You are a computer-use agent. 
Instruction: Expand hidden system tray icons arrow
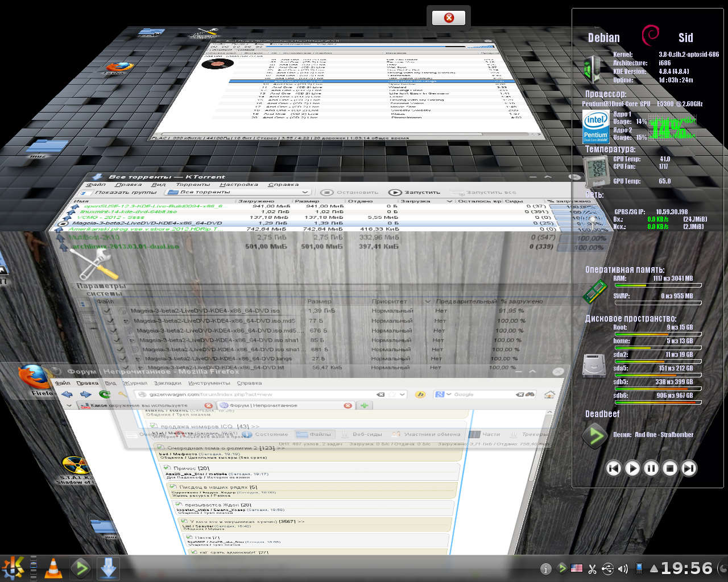(x=654, y=568)
